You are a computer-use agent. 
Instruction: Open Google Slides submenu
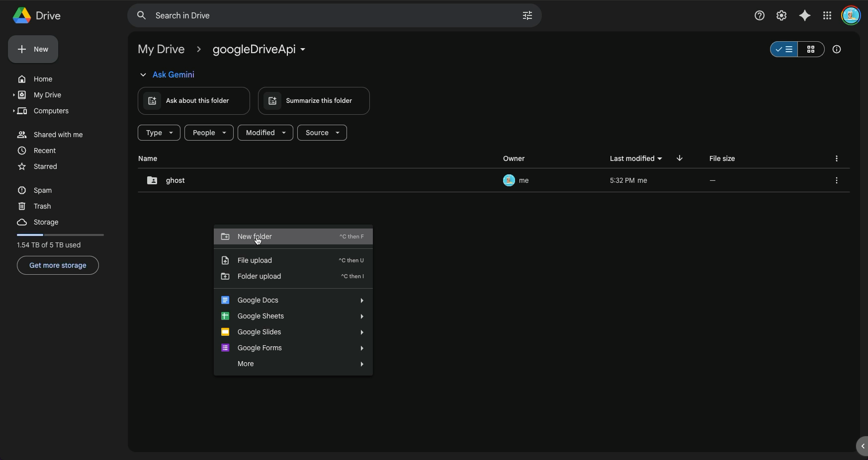293,332
